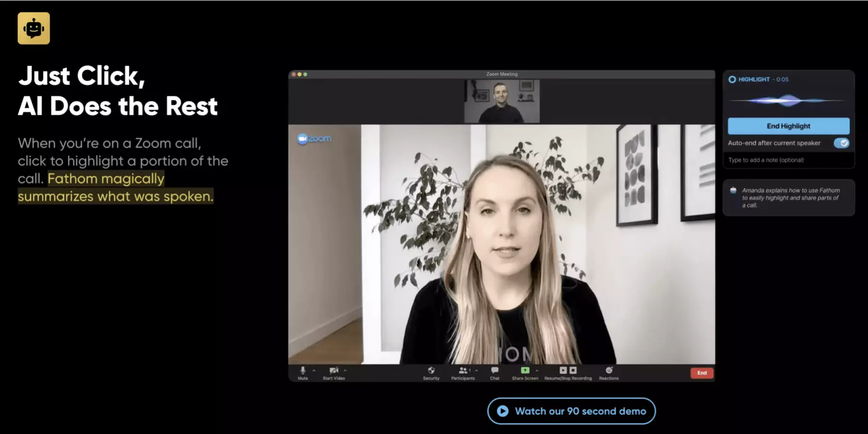Click the Fathom robot logo

point(33,29)
